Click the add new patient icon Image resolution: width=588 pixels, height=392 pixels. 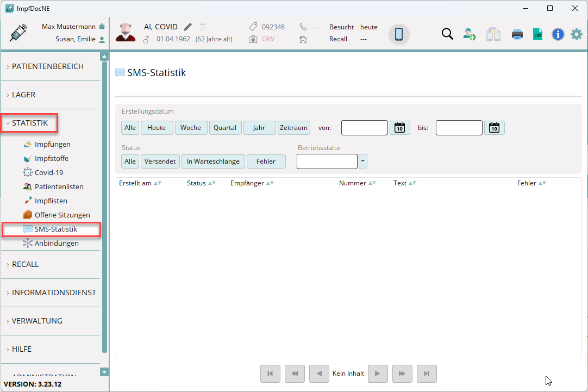(x=470, y=34)
